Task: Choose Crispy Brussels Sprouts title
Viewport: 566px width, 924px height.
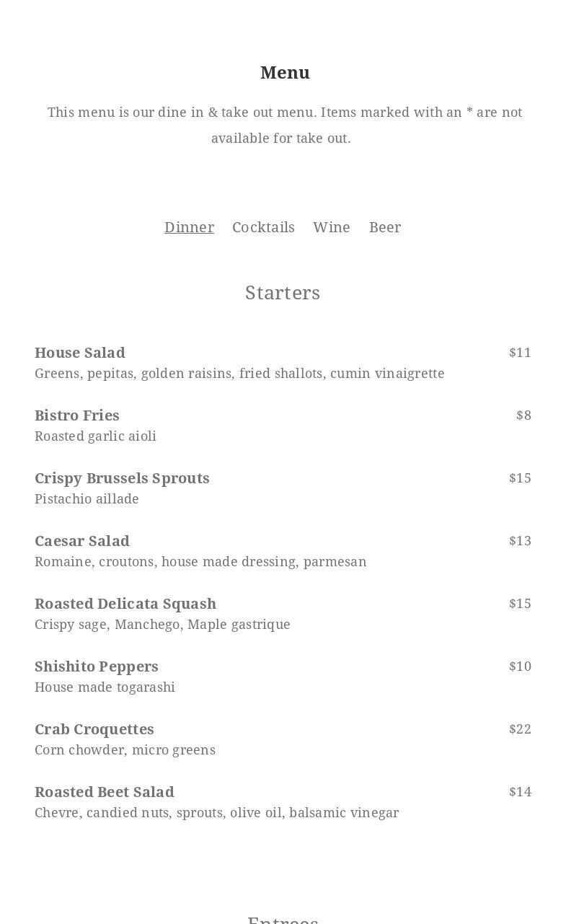Action: click(122, 478)
